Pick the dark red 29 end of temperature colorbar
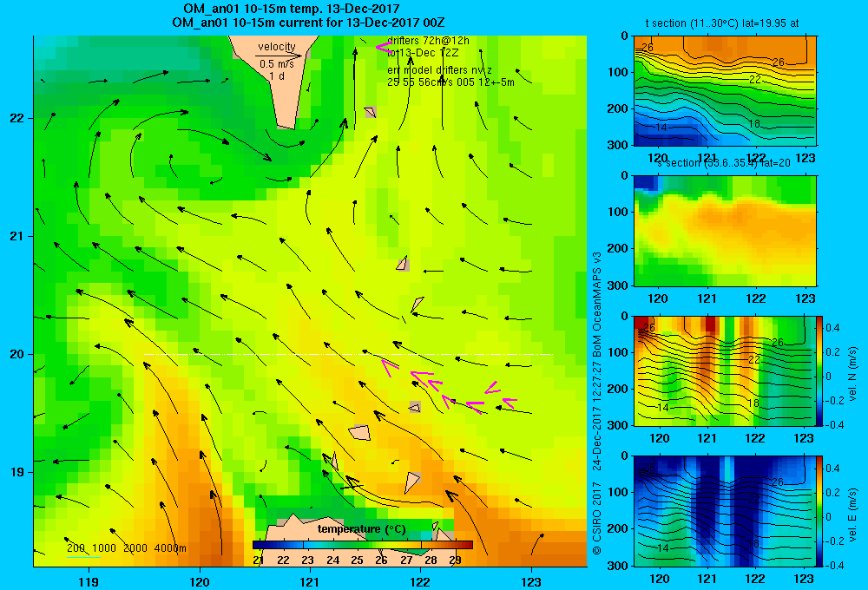868x590 pixels. tap(466, 545)
